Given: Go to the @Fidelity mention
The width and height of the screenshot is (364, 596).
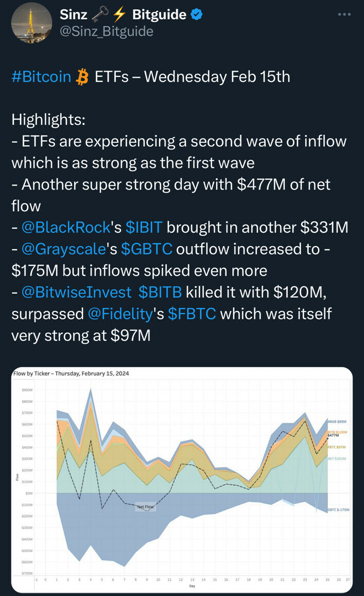Looking at the screenshot, I should pos(121,314).
